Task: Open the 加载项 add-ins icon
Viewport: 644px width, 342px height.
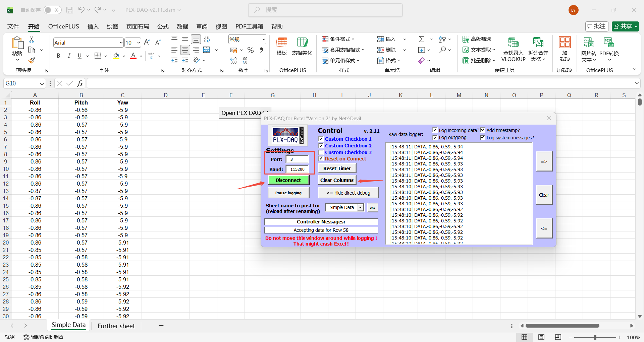Action: pos(565,49)
